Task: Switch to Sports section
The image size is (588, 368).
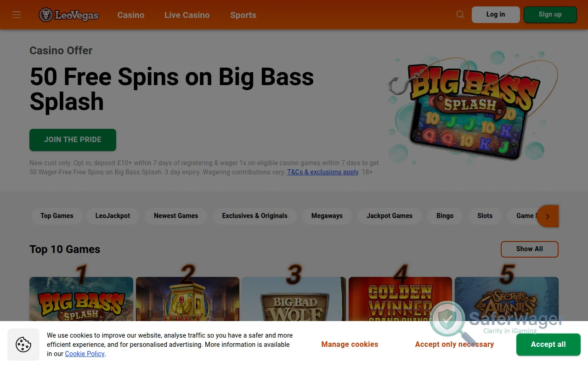Action: (x=243, y=15)
